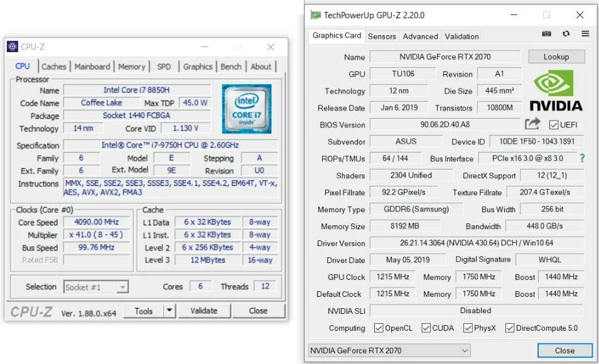Click the Specification field i7-9750H
This screenshot has width=599, height=364.
tap(170, 145)
